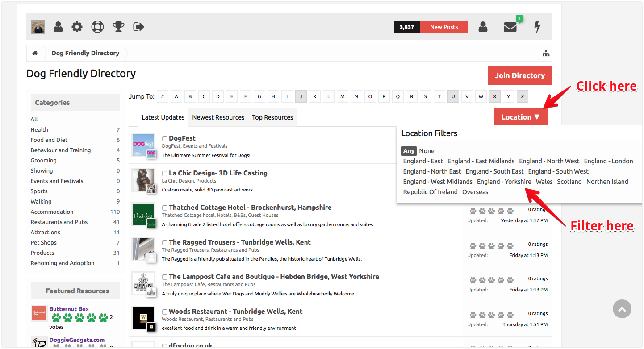Open profile via person icon next to avatar
The width and height of the screenshot is (644, 349).
(x=59, y=27)
